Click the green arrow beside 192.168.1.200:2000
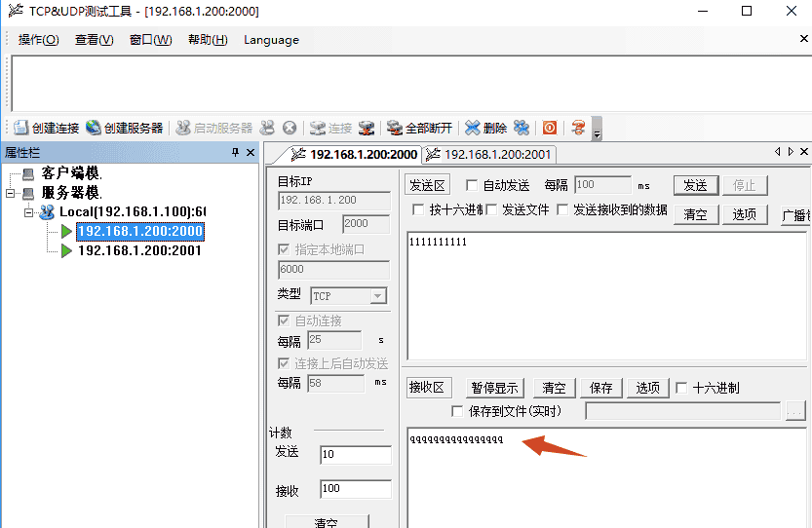The height and width of the screenshot is (528, 812). [66, 232]
